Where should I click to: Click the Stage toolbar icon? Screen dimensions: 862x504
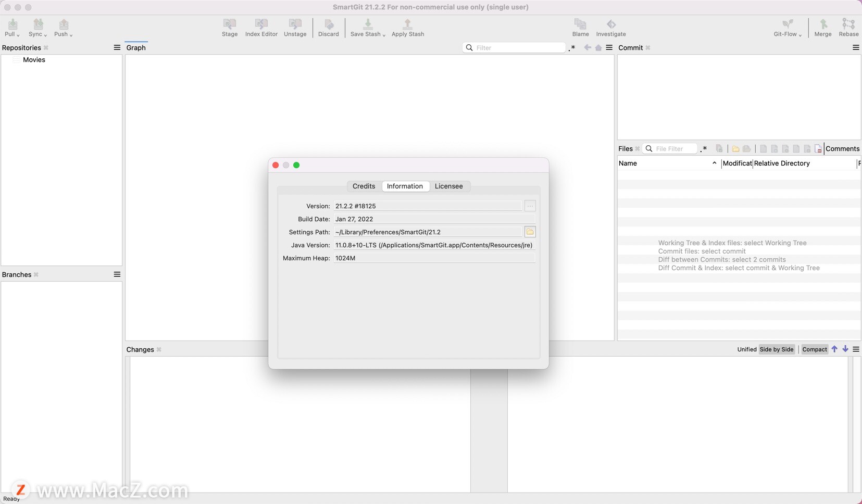coord(230,28)
